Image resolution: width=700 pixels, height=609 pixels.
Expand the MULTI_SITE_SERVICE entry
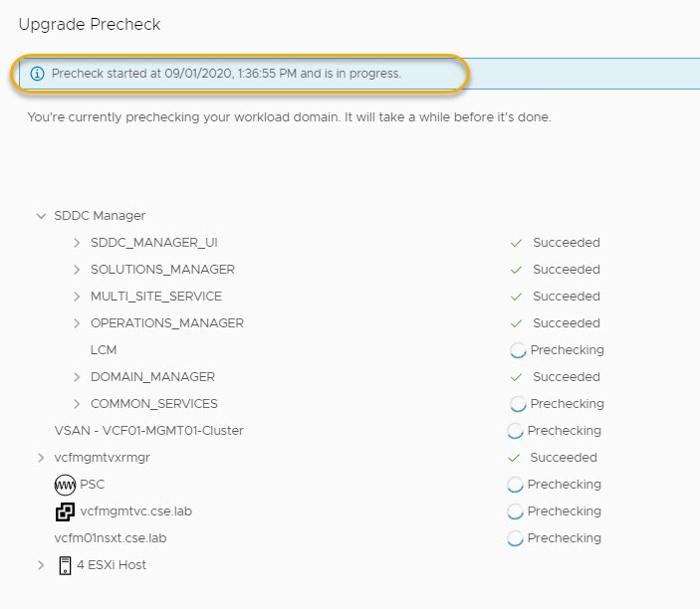(x=78, y=297)
